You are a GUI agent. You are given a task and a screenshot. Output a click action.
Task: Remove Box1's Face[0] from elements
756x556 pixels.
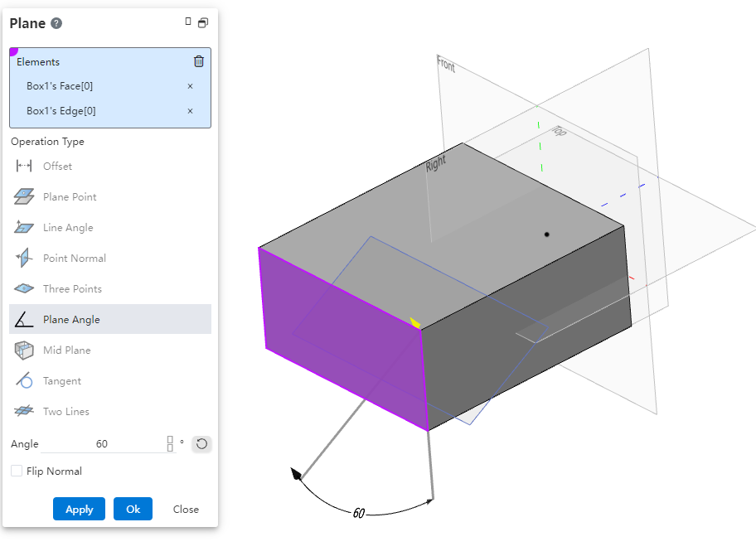pos(190,86)
